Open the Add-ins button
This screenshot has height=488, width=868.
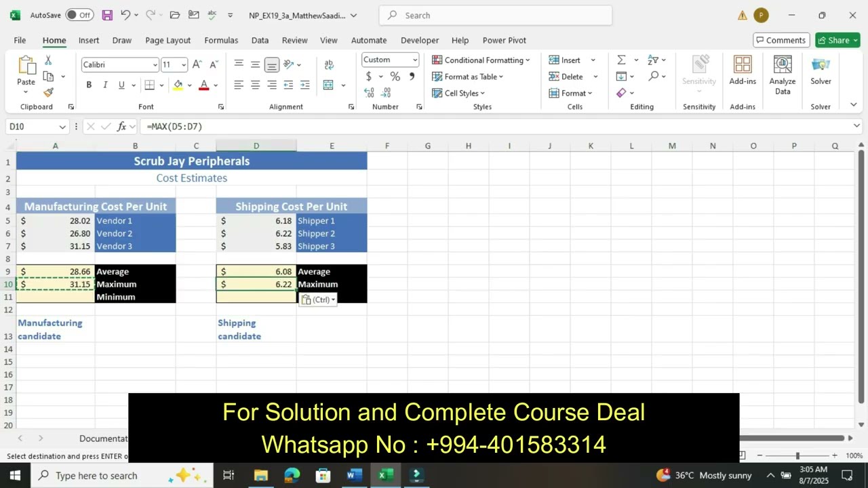pos(743,71)
